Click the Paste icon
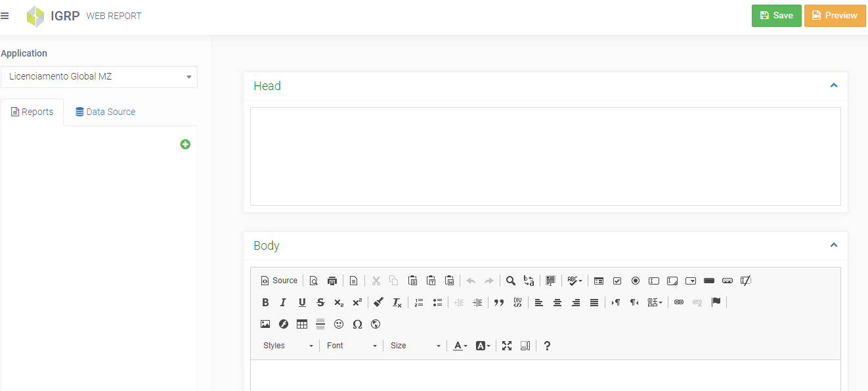Viewport: 868px width, 391px height. click(412, 281)
